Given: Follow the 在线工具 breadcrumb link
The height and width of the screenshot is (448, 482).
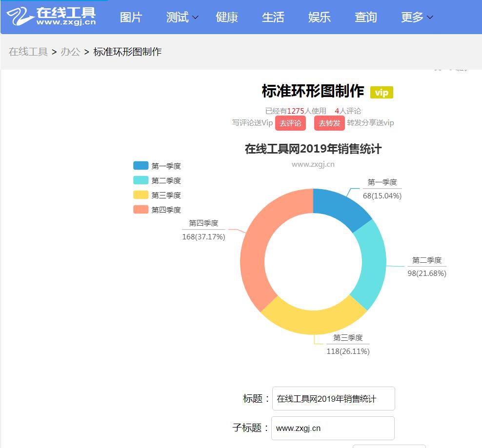Looking at the screenshot, I should (28, 52).
